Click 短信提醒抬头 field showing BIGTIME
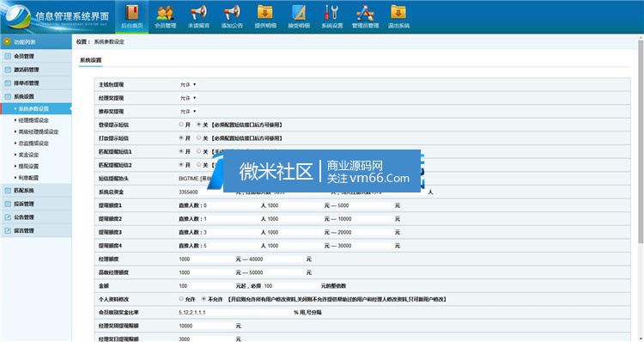The width and height of the screenshot is (644, 342). 200,179
